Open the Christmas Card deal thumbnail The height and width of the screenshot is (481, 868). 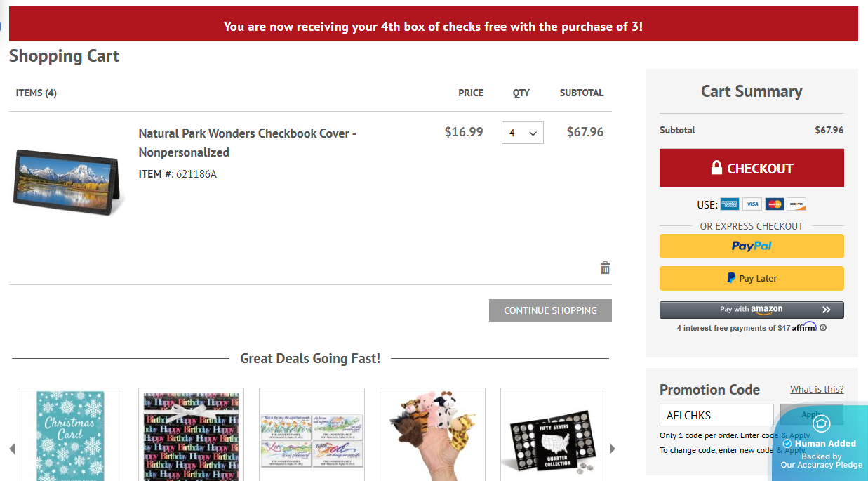(x=70, y=435)
